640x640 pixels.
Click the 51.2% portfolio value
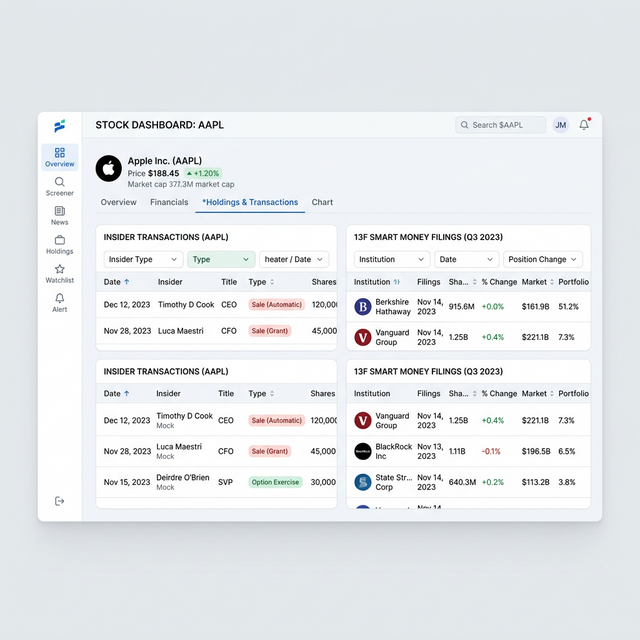pyautogui.click(x=568, y=307)
